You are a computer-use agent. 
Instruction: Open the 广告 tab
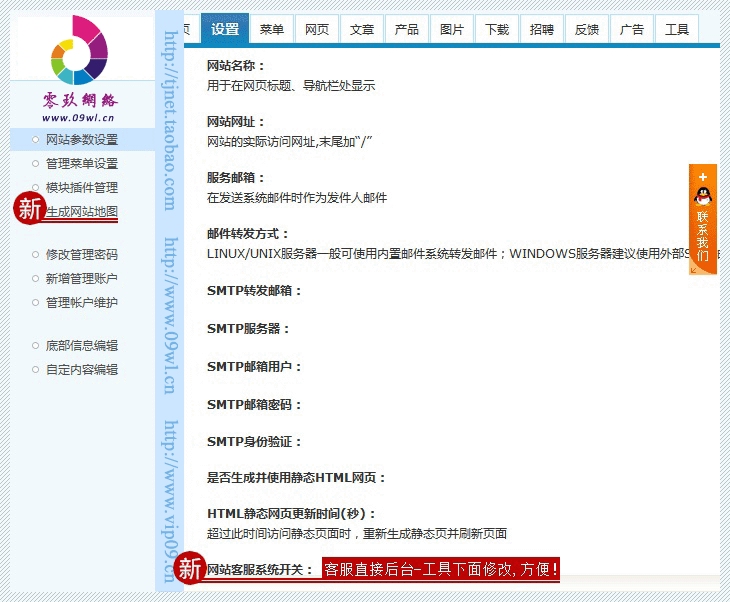(x=632, y=29)
